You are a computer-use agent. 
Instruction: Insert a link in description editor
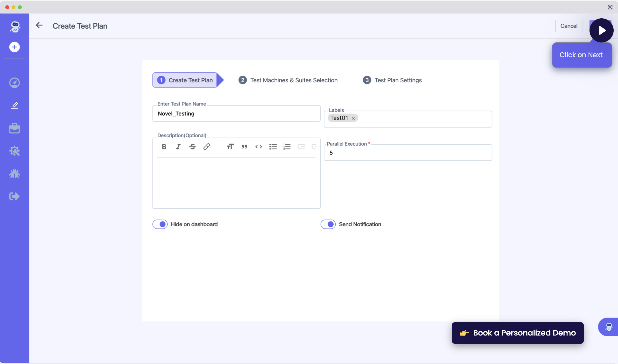point(206,147)
